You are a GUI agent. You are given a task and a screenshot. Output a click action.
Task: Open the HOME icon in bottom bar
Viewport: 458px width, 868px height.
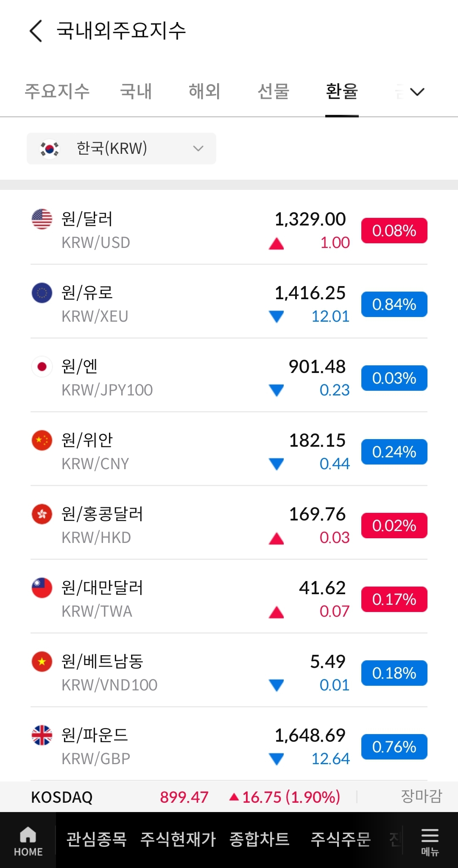pos(28,841)
